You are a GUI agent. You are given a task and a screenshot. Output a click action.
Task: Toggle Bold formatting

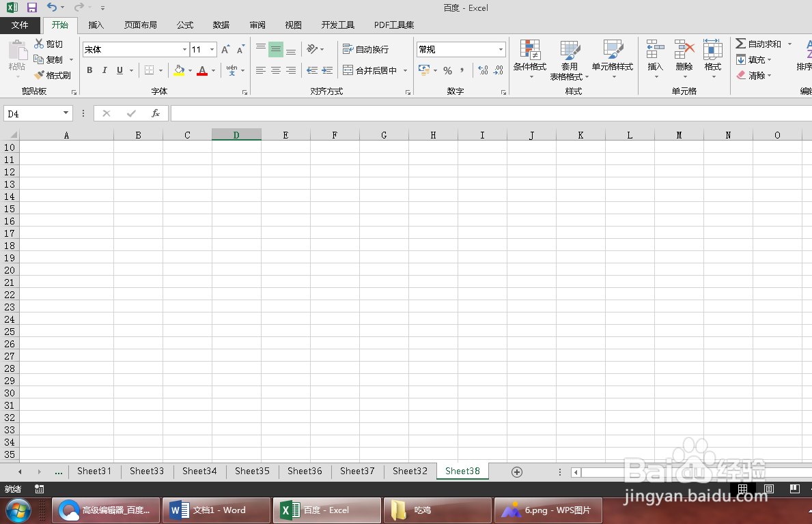(89, 70)
